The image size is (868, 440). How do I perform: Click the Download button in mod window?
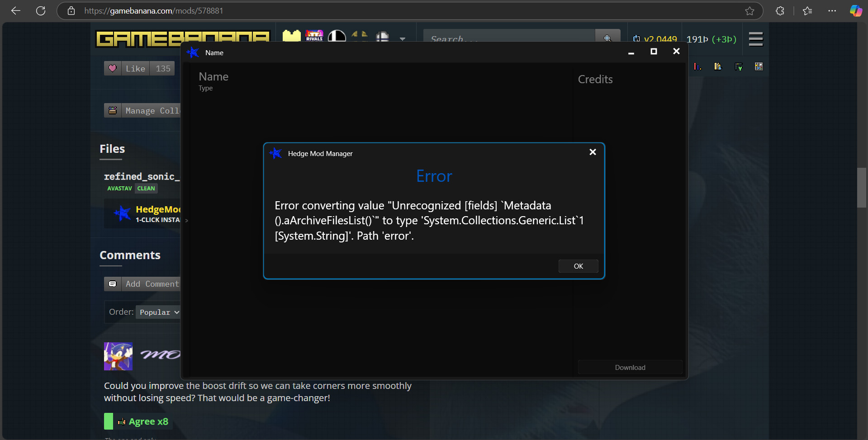[630, 367]
